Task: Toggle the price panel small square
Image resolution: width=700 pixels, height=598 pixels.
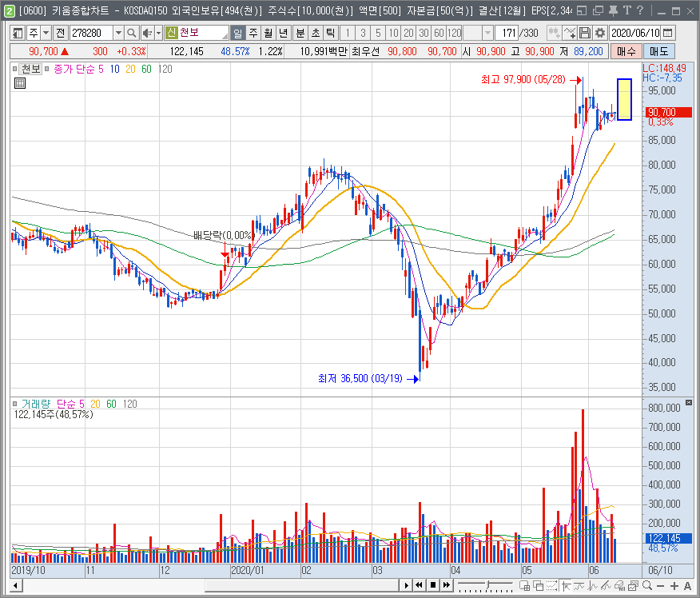Action: (x=14, y=69)
